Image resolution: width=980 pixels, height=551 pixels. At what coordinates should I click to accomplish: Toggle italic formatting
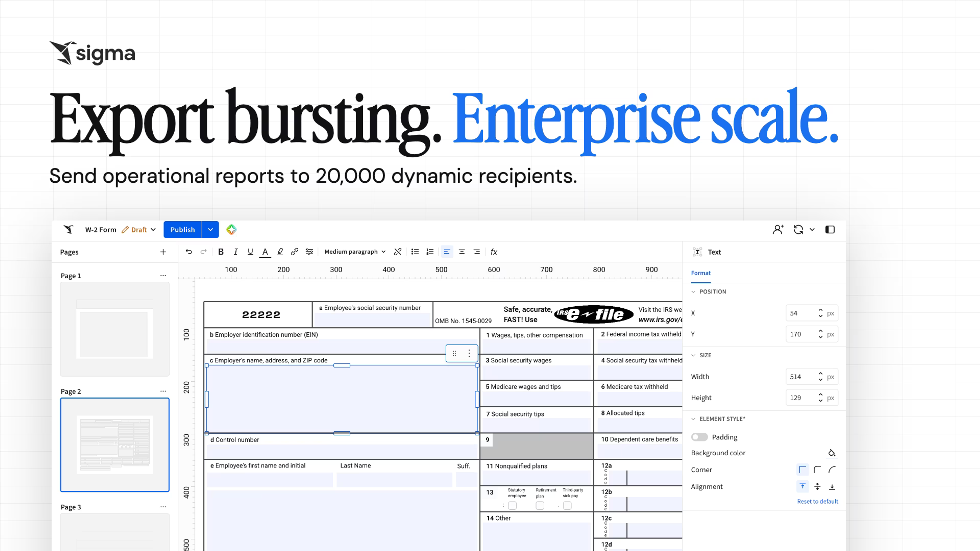click(236, 252)
